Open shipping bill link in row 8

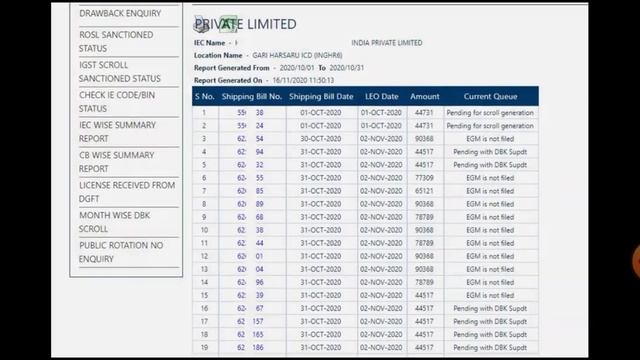tap(250, 204)
